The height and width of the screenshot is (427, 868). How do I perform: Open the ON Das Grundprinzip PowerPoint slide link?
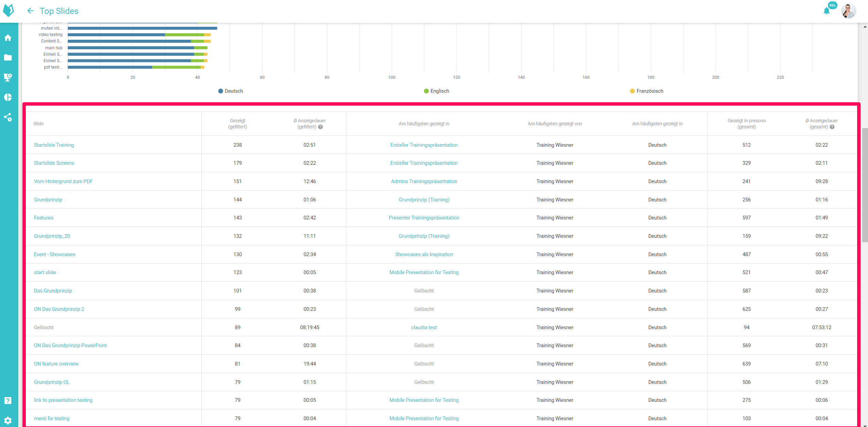(x=70, y=345)
